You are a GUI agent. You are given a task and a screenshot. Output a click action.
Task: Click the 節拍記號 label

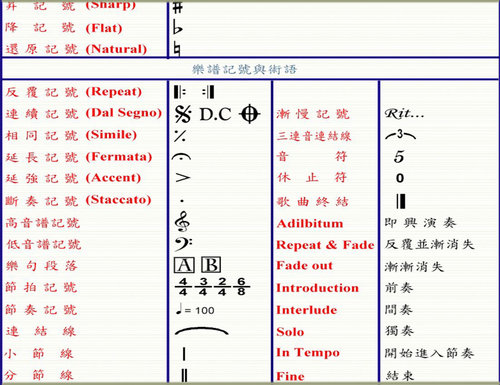(x=41, y=287)
